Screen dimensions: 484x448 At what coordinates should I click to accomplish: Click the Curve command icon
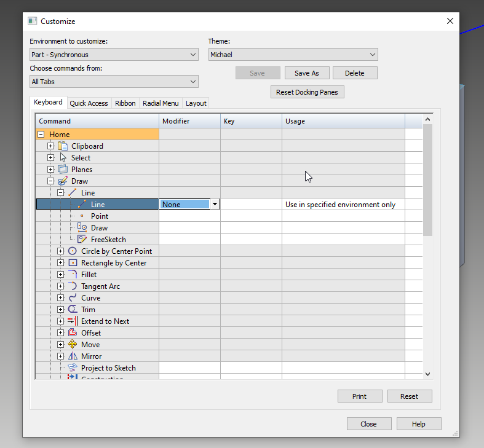click(x=73, y=297)
